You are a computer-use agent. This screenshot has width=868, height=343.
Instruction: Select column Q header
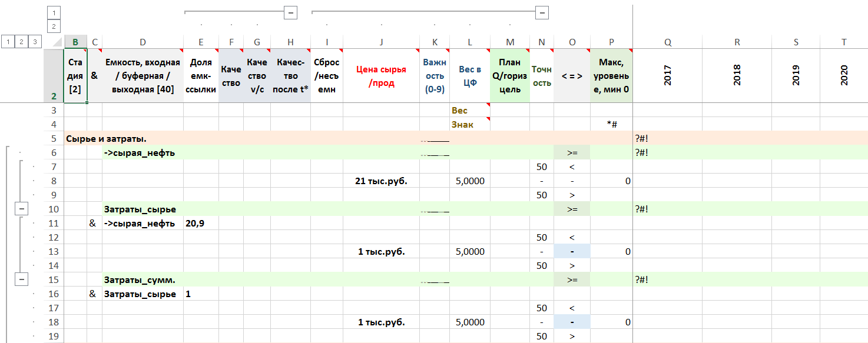pyautogui.click(x=667, y=42)
